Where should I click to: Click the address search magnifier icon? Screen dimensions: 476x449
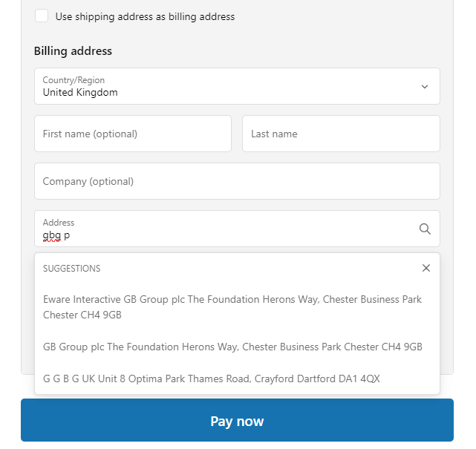[x=425, y=229]
